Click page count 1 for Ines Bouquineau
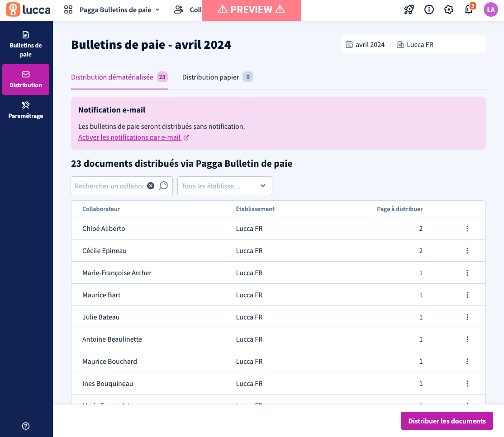The height and width of the screenshot is (437, 504). (x=421, y=384)
